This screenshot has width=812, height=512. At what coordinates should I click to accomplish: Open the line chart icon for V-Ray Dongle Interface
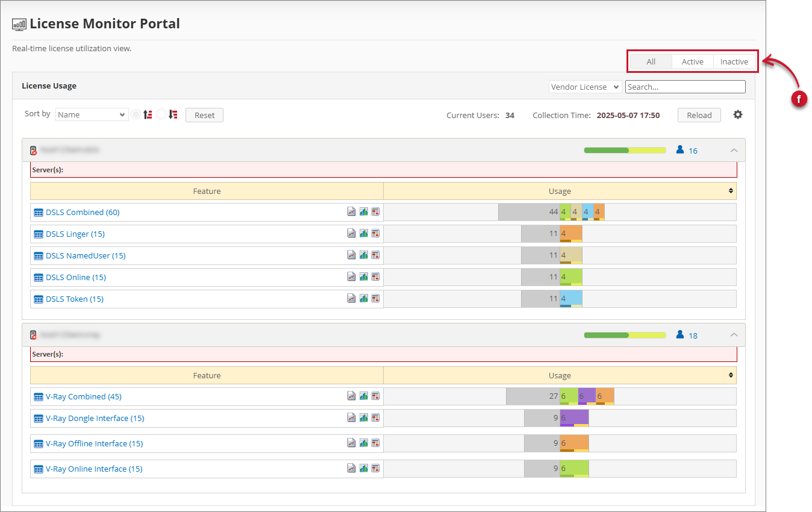click(351, 417)
